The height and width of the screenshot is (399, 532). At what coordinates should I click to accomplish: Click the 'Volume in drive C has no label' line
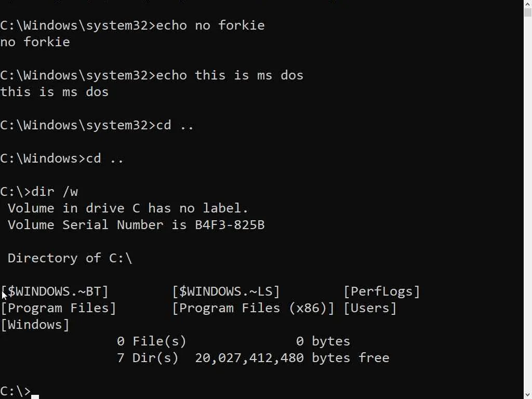pyautogui.click(x=128, y=208)
